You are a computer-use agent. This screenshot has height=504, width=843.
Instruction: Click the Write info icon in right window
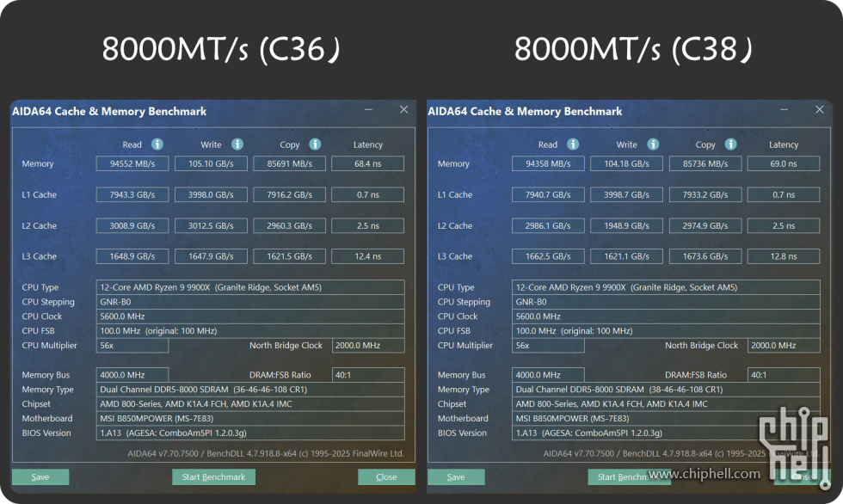[x=653, y=144]
